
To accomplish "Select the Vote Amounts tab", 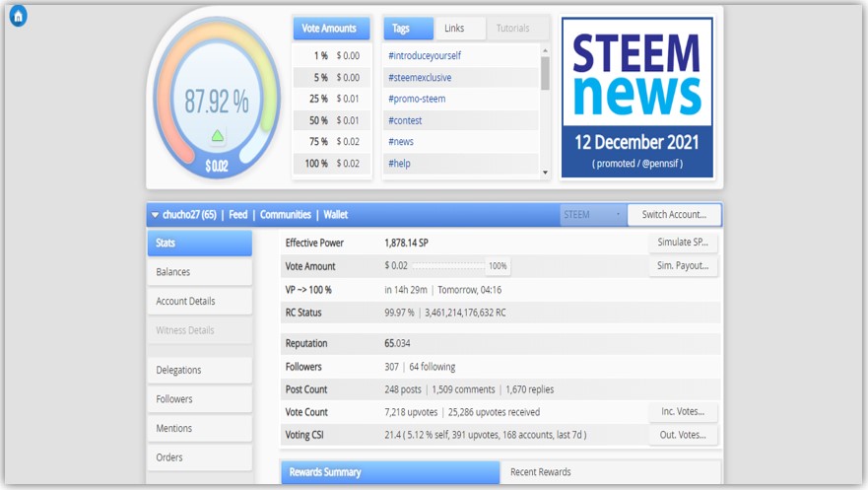I will [x=331, y=29].
